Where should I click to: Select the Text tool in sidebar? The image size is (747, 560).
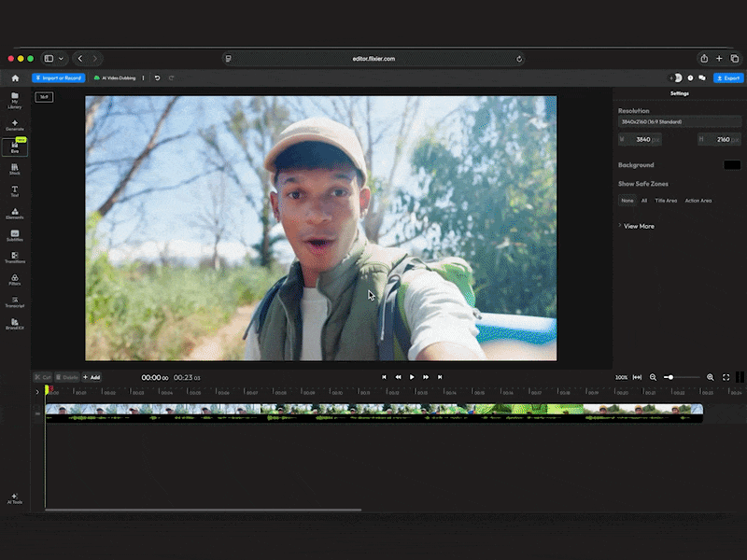tap(15, 191)
